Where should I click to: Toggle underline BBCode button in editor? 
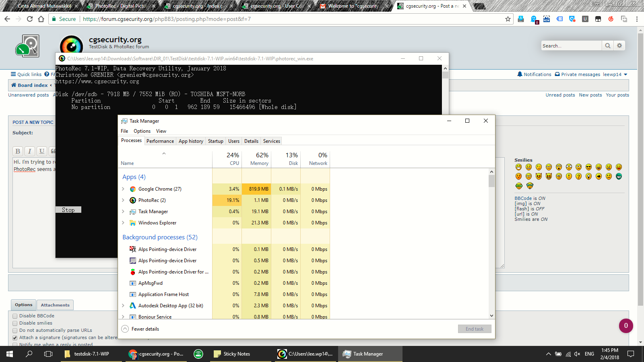42,151
